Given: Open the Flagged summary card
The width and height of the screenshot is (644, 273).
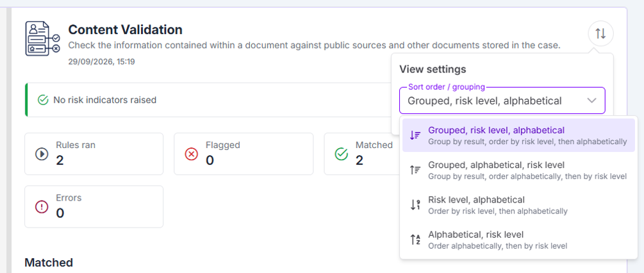Looking at the screenshot, I should click(244, 154).
